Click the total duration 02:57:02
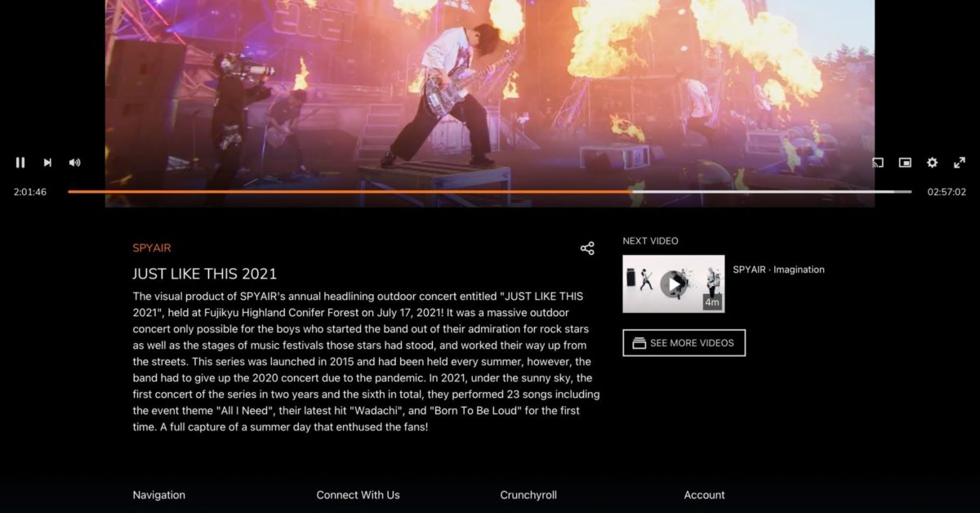Viewport: 980px width, 513px height. (x=947, y=192)
